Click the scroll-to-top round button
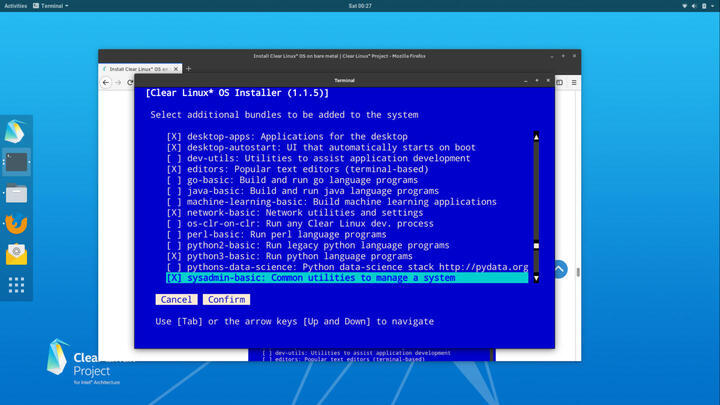 560,270
